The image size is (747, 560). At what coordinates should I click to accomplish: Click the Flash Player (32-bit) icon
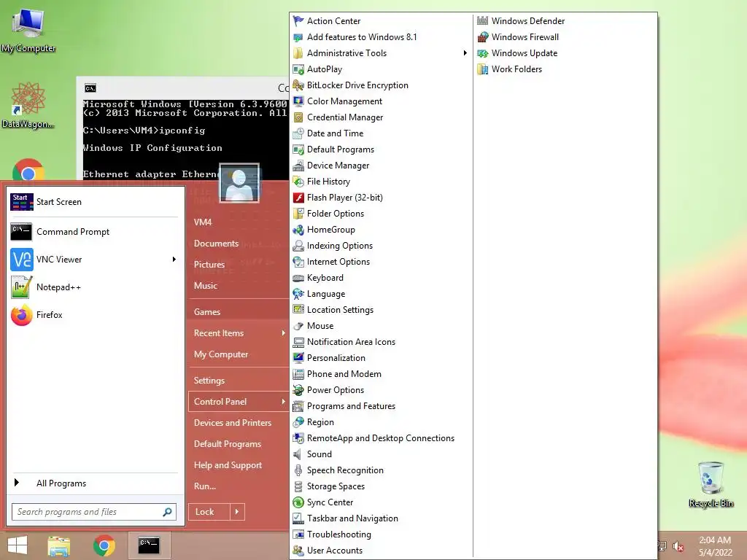coord(298,197)
